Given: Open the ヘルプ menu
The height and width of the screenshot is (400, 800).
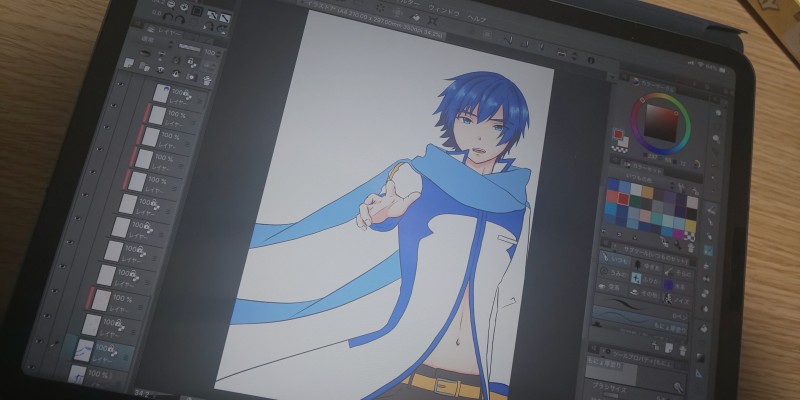Looking at the screenshot, I should click(x=477, y=19).
